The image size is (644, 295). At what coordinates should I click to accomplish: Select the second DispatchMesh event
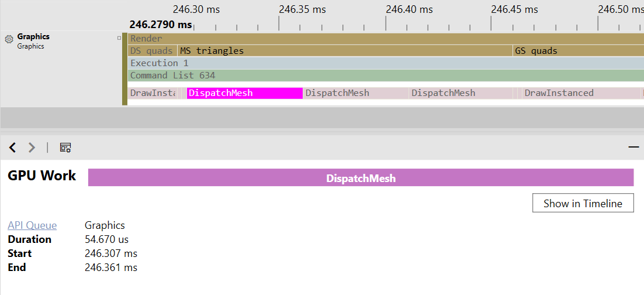point(356,93)
